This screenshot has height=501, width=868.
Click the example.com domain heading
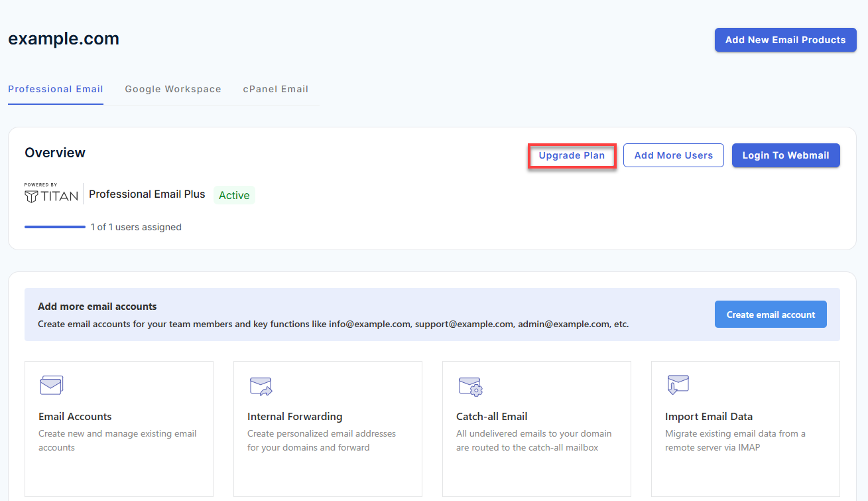pyautogui.click(x=64, y=38)
